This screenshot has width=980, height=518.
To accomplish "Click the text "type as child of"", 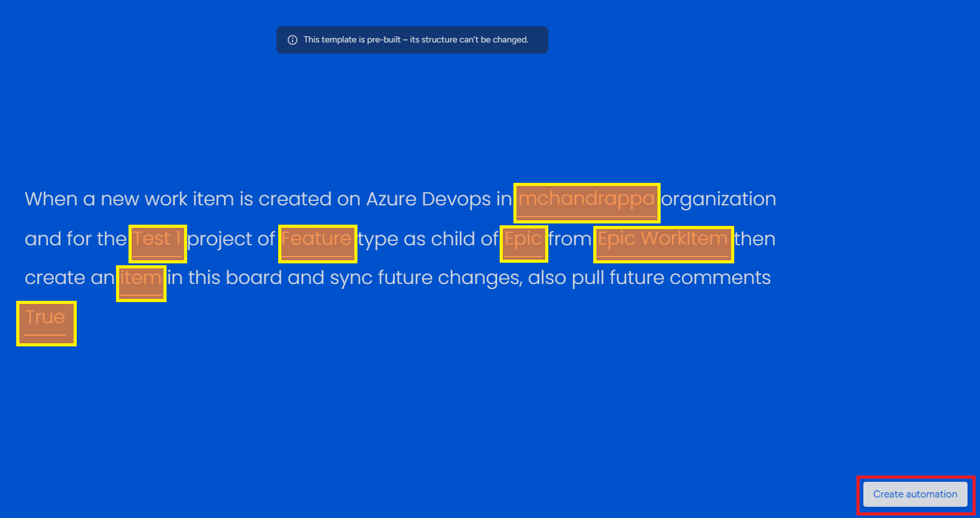I will pyautogui.click(x=429, y=239).
